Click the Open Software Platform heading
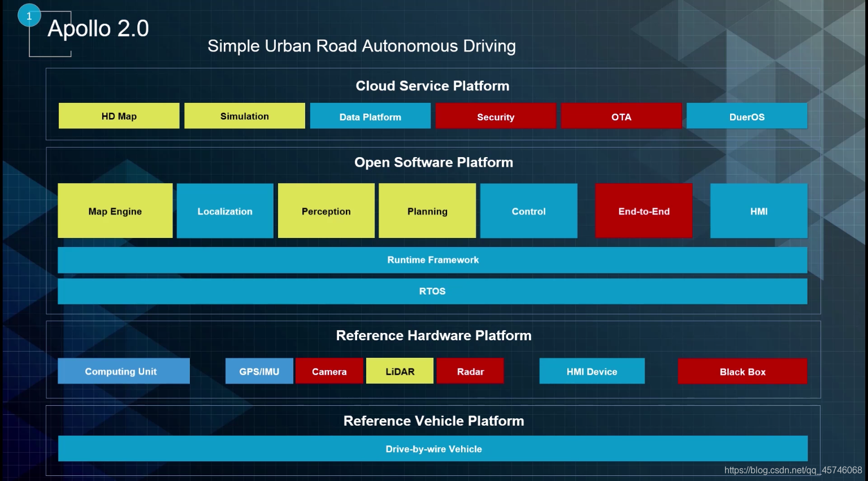868x481 pixels. pos(433,162)
